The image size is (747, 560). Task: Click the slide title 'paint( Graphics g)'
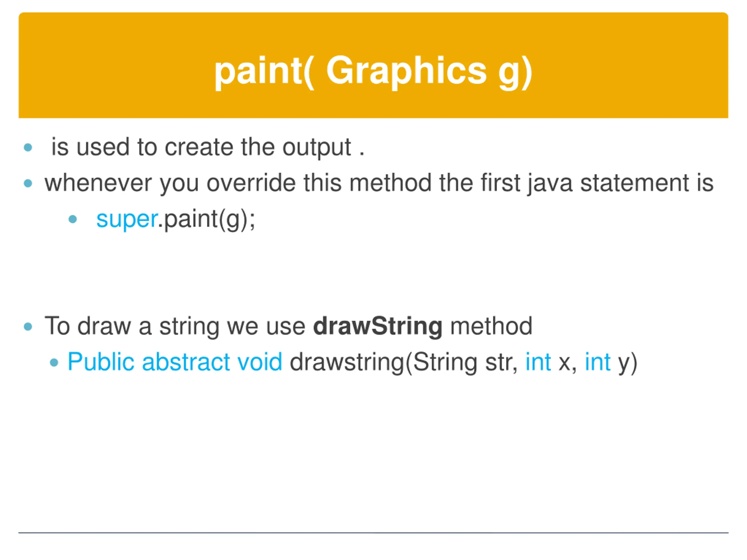(x=373, y=72)
